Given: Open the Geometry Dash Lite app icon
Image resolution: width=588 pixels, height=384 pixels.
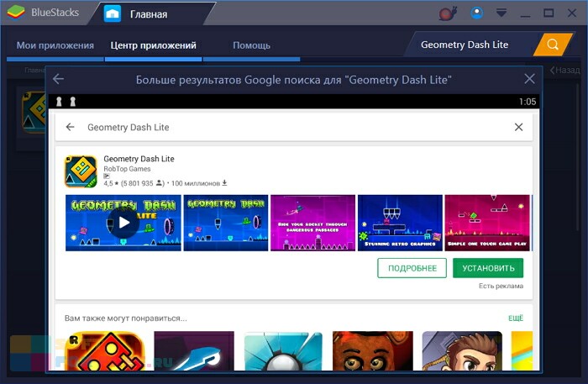Looking at the screenshot, I should point(81,171).
